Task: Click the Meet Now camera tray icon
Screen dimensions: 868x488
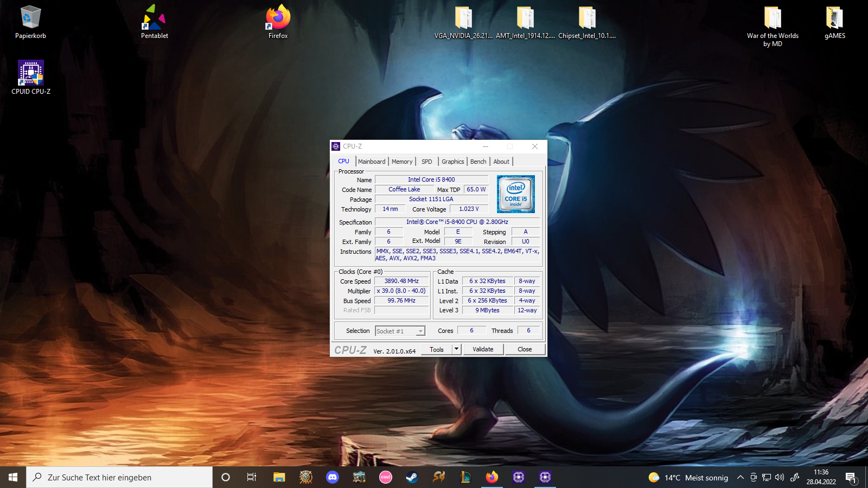Action: [754, 477]
